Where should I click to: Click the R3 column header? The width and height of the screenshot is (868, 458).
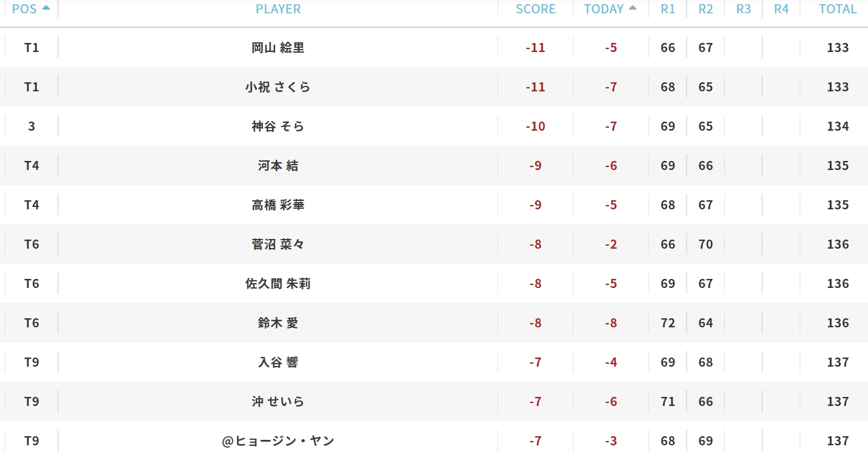click(x=743, y=9)
